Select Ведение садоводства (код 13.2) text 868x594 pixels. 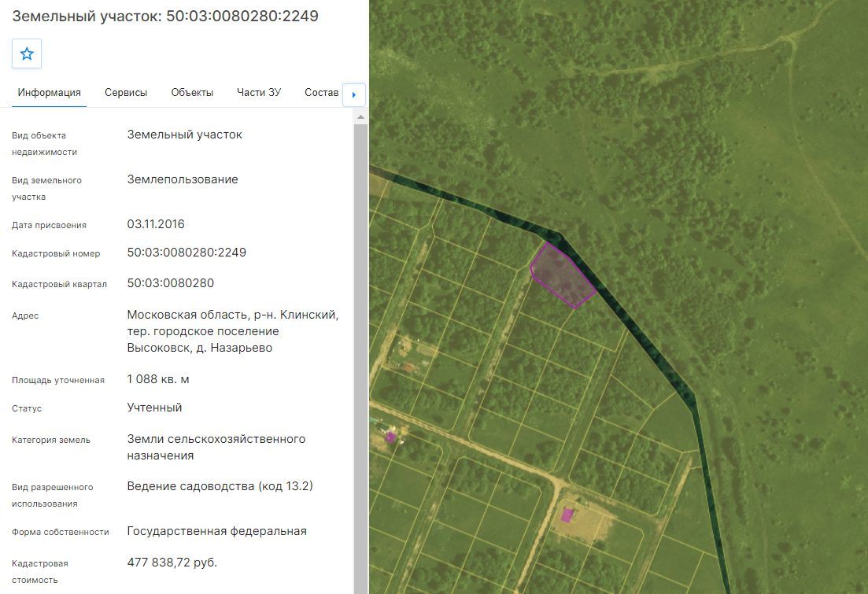point(220,486)
